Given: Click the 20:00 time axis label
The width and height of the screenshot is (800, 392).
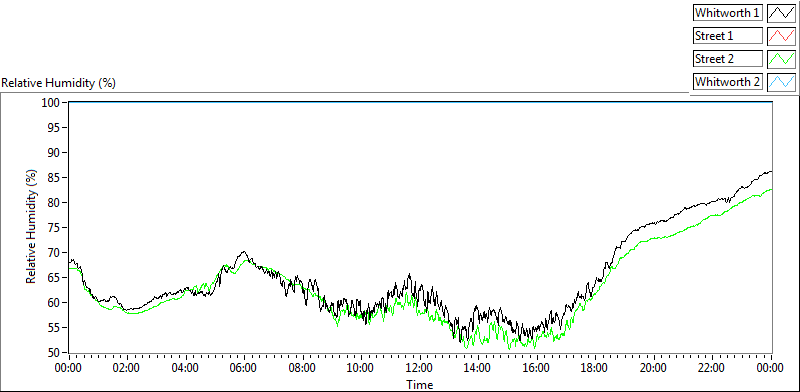Looking at the screenshot, I should (x=655, y=368).
